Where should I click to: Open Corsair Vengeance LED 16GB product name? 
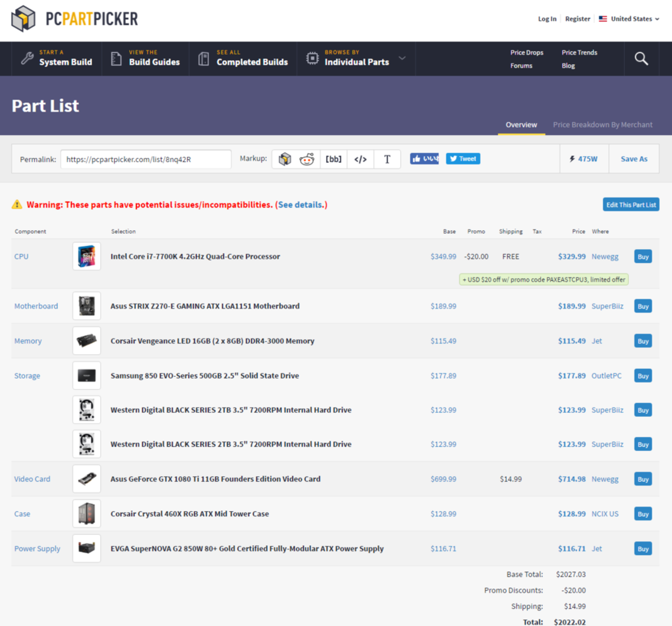coord(212,341)
